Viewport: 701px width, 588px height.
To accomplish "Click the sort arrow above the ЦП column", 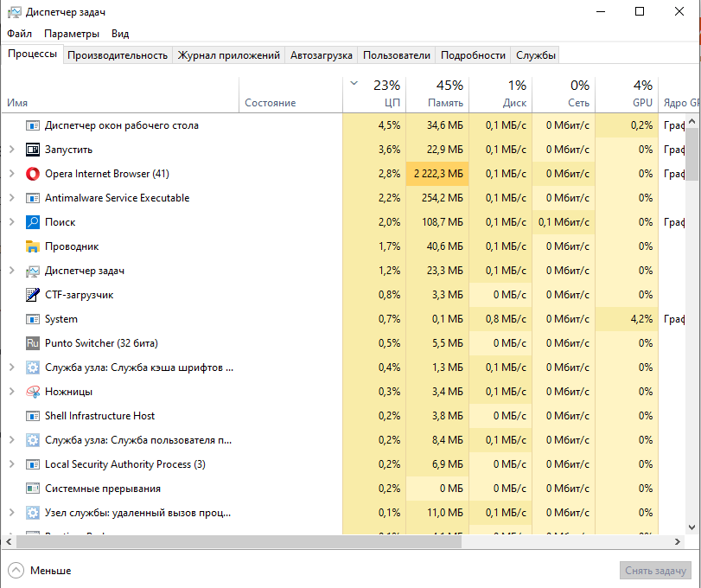I will (354, 84).
